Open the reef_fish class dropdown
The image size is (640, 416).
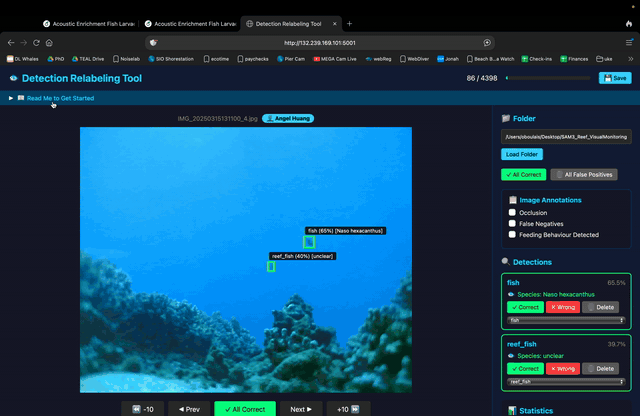tap(566, 382)
